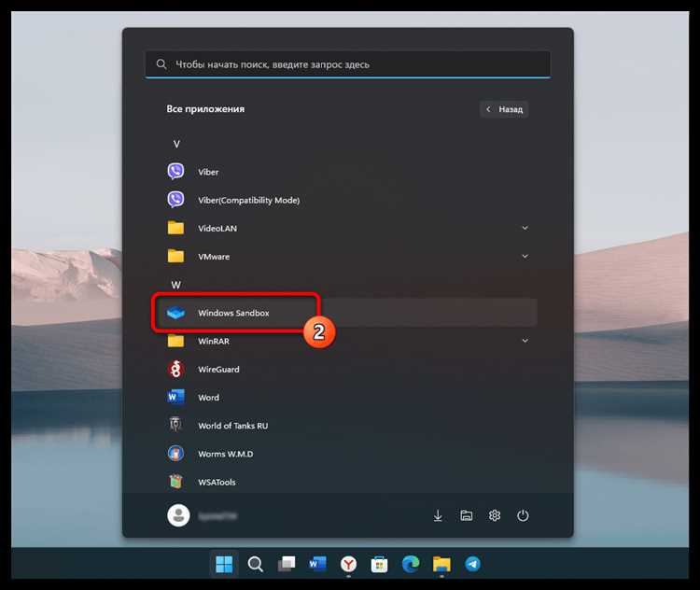Image resolution: width=700 pixels, height=590 pixels.
Task: Select the Viber text label
Action: point(208,172)
